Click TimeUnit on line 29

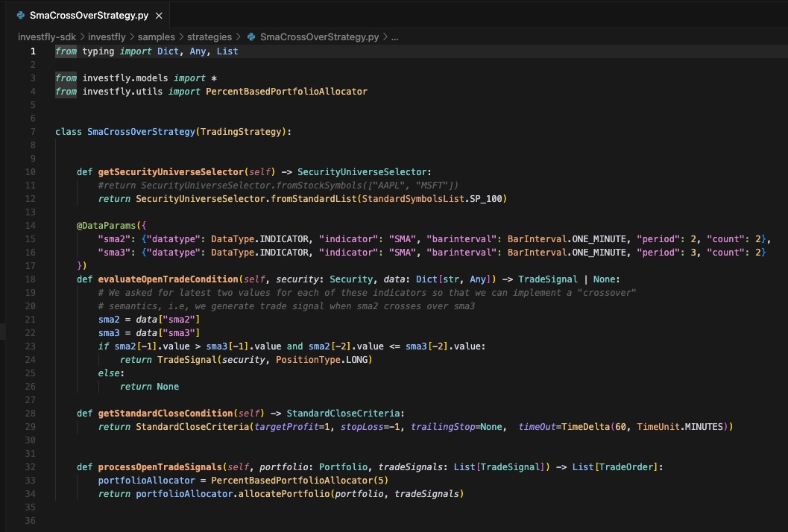(x=658, y=426)
